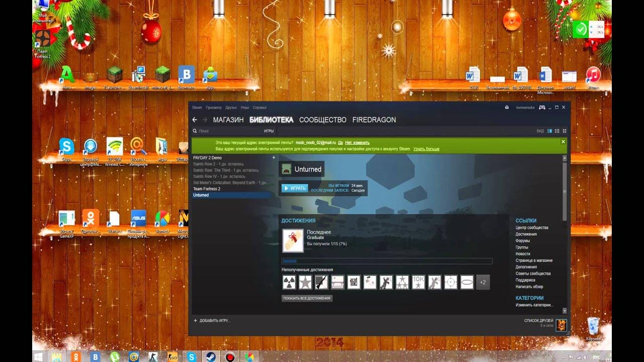Select the rifle locked achievement
This screenshot has width=644, height=362.
321,282
